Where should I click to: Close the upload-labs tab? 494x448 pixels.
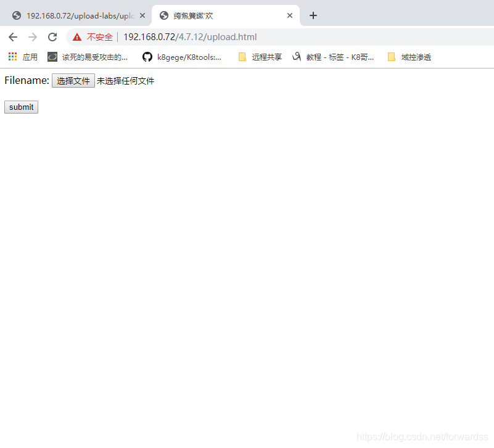click(x=142, y=15)
